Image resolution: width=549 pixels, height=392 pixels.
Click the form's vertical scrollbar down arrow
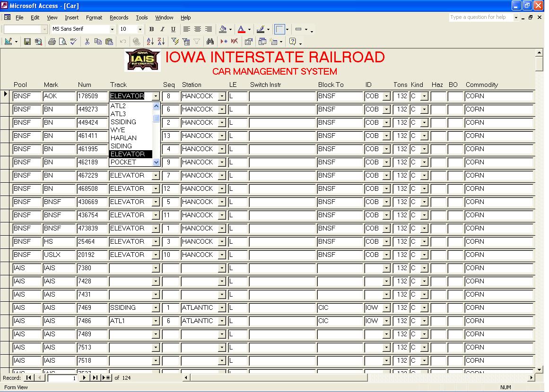tap(539, 369)
